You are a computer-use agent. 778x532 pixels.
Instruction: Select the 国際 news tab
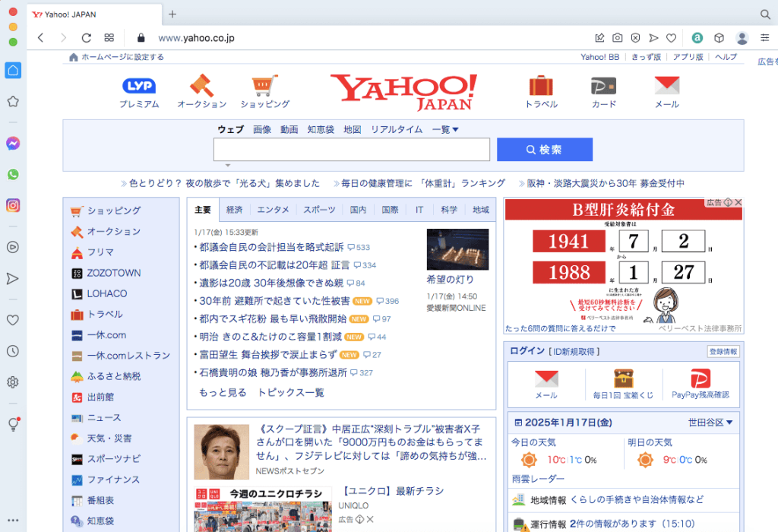click(390, 210)
